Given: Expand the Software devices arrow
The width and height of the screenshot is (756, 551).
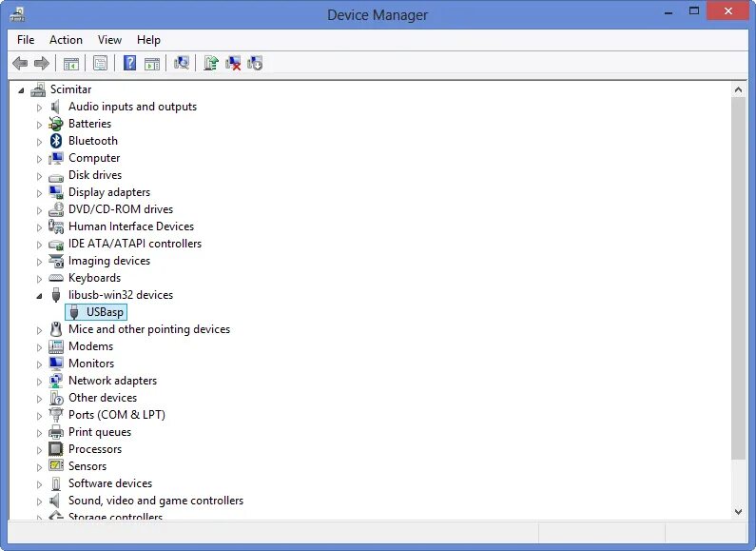Looking at the screenshot, I should point(39,484).
